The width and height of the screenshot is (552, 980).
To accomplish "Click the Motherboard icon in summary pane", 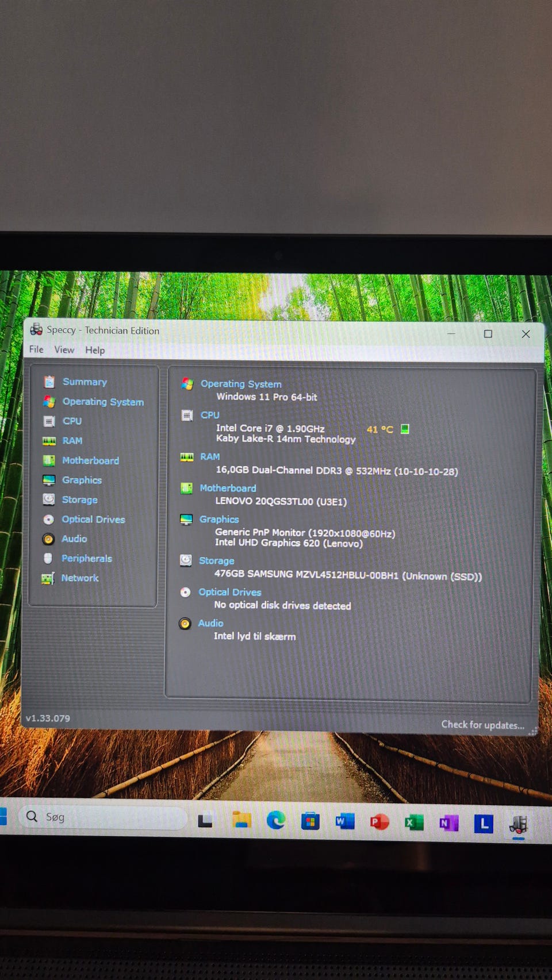I will click(186, 488).
